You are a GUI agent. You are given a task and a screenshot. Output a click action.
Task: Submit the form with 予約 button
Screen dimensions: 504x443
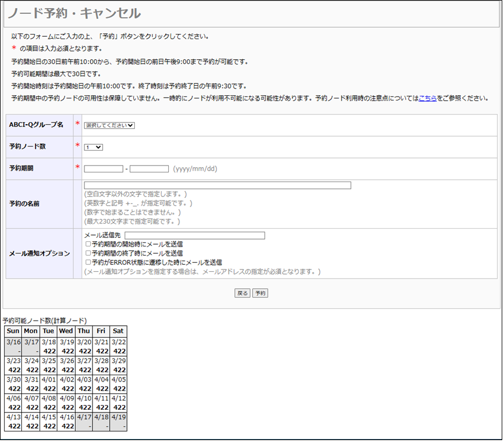260,293
